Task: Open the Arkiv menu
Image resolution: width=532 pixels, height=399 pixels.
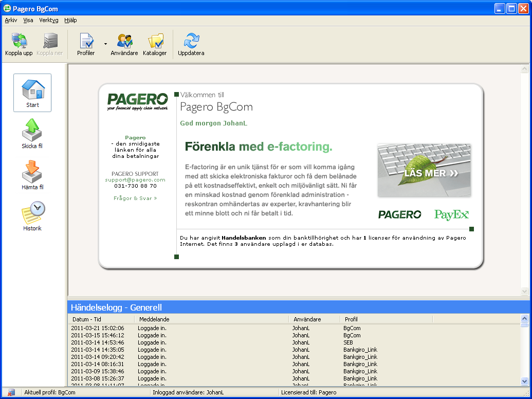Action: (11, 21)
